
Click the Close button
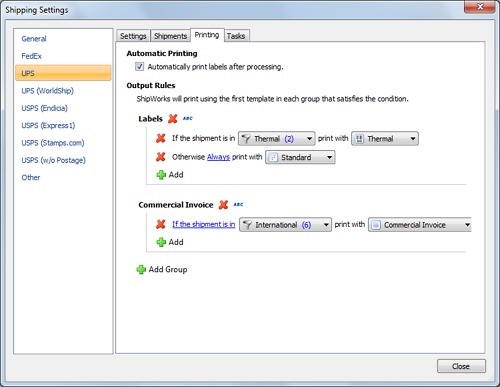(x=461, y=366)
